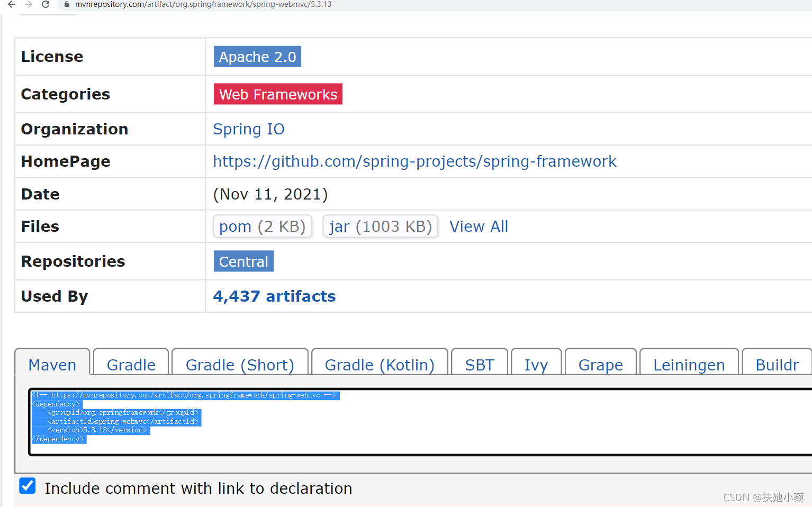Switch to the Gradle (Short) tab
The height and width of the screenshot is (507, 812).
[x=240, y=362]
